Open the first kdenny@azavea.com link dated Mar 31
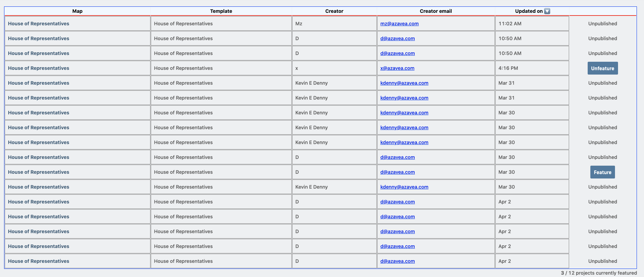Screen dimensions: 644x277 click(x=404, y=83)
